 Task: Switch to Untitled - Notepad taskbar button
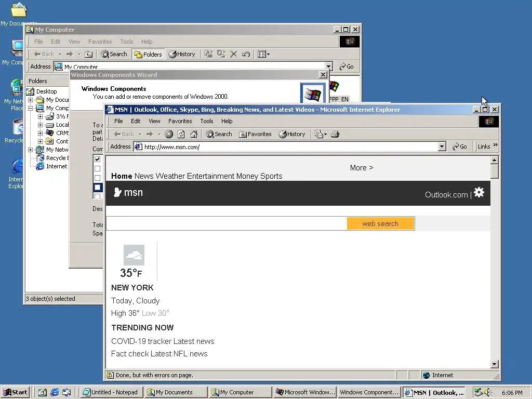[x=111, y=392]
